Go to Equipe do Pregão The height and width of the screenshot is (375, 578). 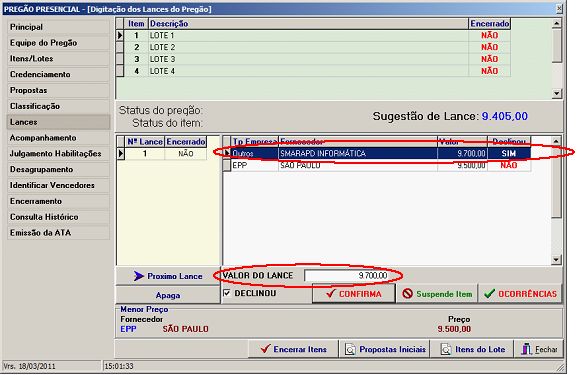58,43
